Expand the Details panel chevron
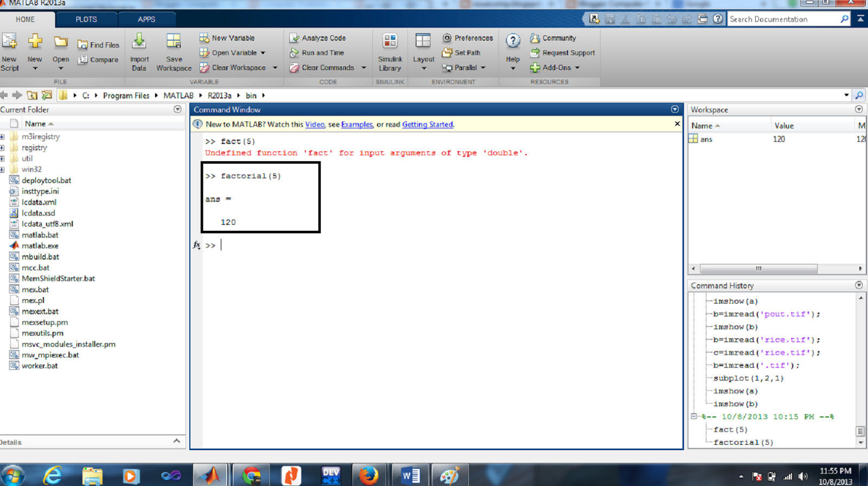The image size is (868, 486). point(176,441)
